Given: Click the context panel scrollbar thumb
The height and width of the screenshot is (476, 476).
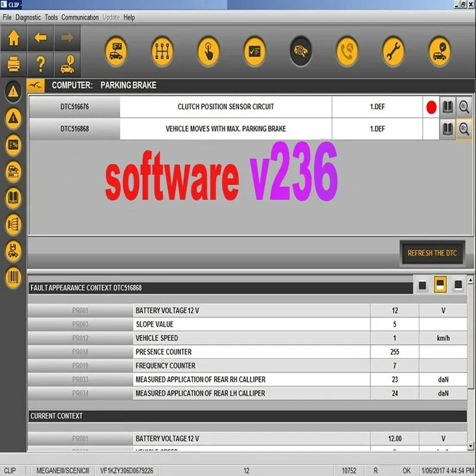Looking at the screenshot, I should tap(471, 336).
